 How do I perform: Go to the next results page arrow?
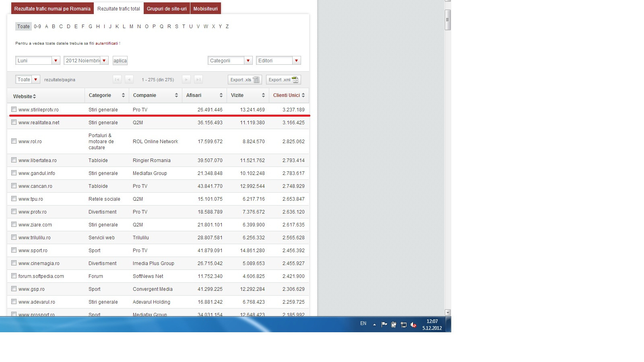point(186,80)
